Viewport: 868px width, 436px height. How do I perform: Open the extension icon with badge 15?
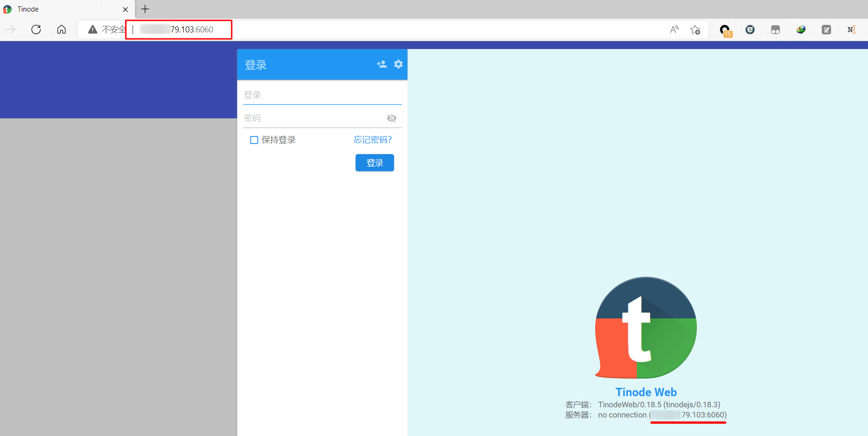click(x=726, y=31)
